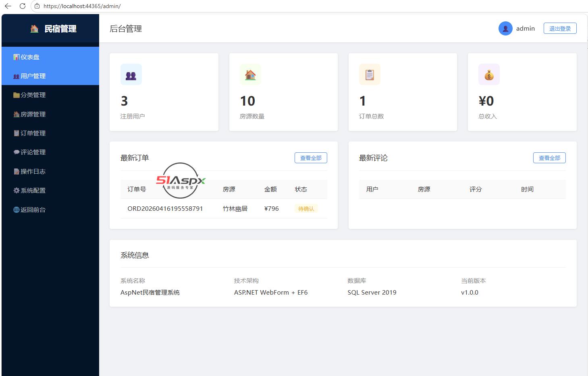This screenshot has width=588, height=376.
Task: Click 查看全部 in the 最新评论 panel
Action: coord(549,158)
